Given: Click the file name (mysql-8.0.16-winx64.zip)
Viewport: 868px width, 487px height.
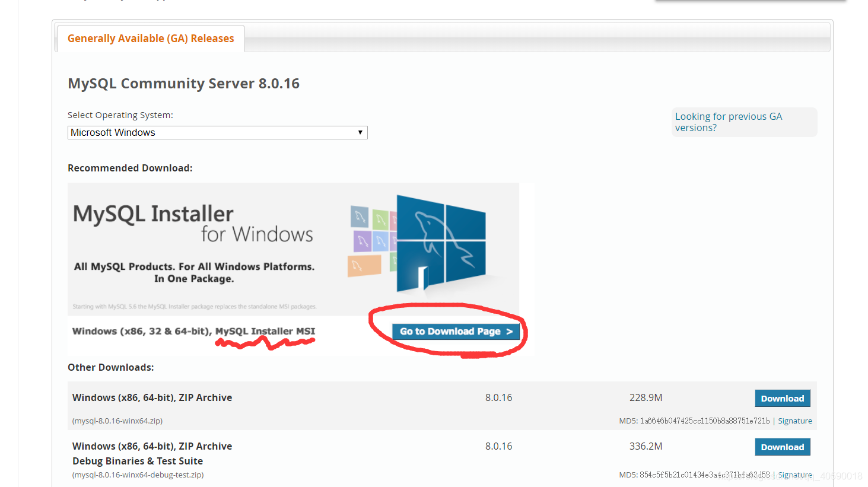Looking at the screenshot, I should click(x=117, y=421).
